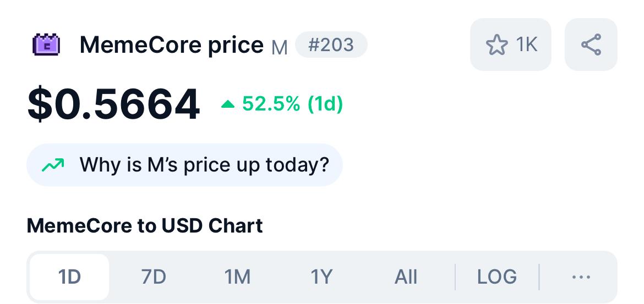The width and height of the screenshot is (644, 304).
Task: Show the 1M chart range
Action: [x=238, y=277]
